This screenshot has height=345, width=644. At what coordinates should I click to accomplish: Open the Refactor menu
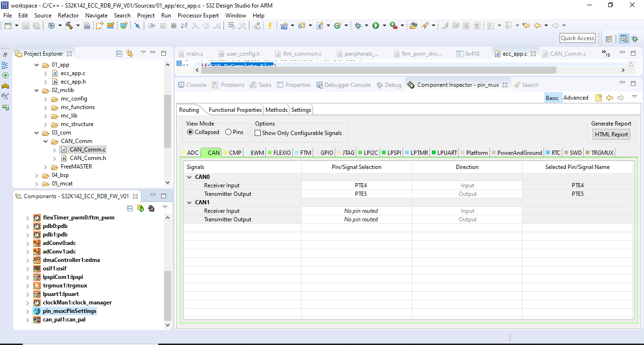click(68, 15)
